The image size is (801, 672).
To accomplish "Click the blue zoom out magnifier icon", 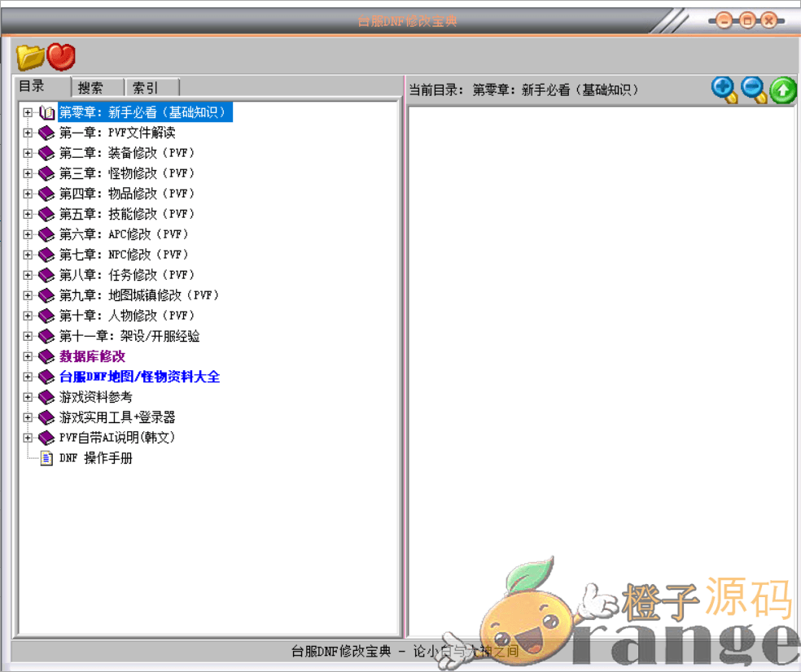I will [x=754, y=89].
